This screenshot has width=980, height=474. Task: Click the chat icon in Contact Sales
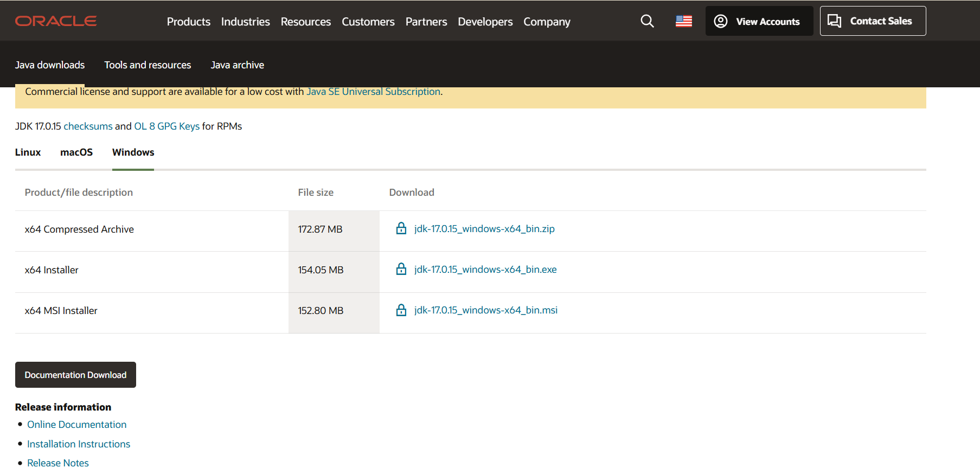click(834, 21)
